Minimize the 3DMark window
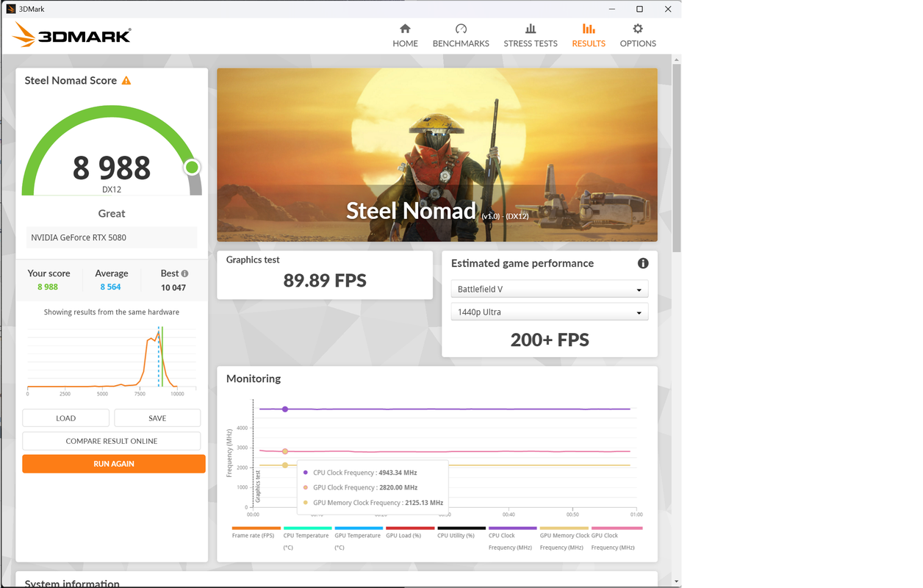Screen dimensions: 923x588 click(x=611, y=9)
